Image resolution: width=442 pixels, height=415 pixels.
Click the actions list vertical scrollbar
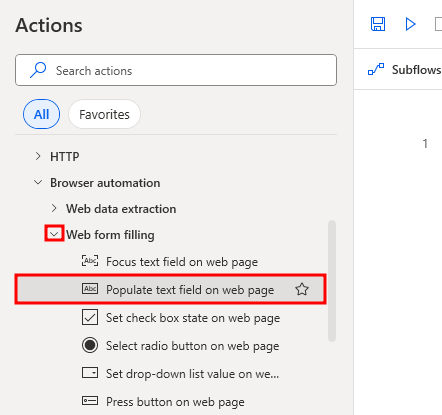click(332, 281)
